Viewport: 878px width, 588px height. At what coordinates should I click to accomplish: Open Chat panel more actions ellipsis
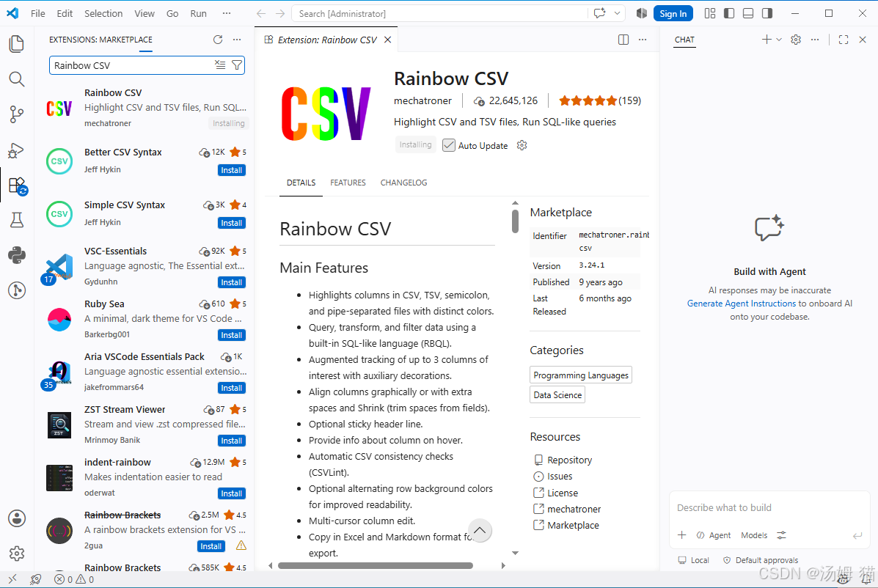coord(815,40)
